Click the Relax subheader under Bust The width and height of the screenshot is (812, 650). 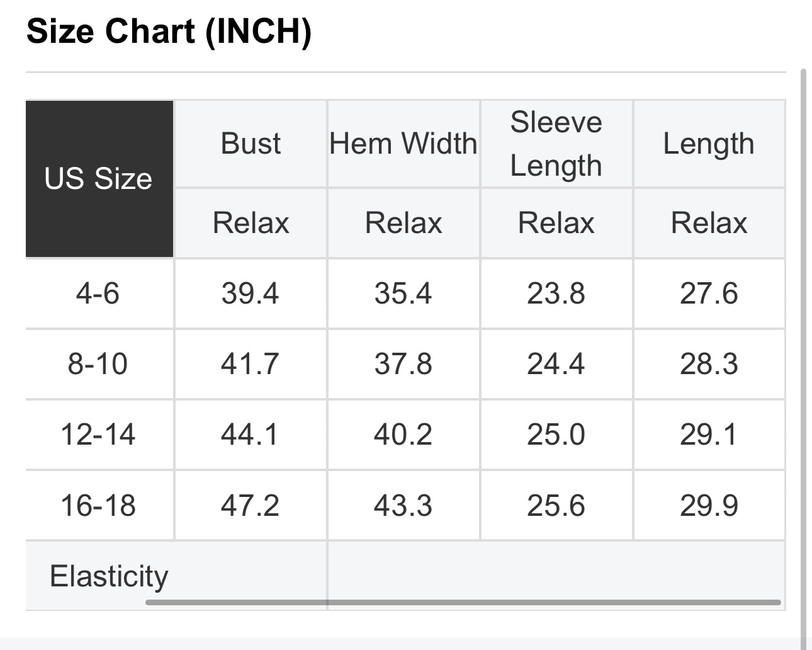click(x=251, y=223)
